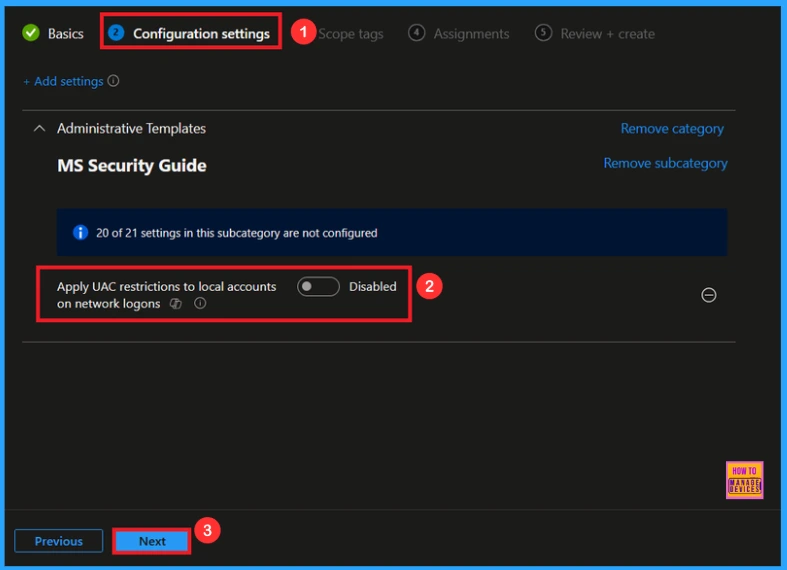Click the green Basics completed checkmark icon
The width and height of the screenshot is (787, 570).
pos(31,33)
